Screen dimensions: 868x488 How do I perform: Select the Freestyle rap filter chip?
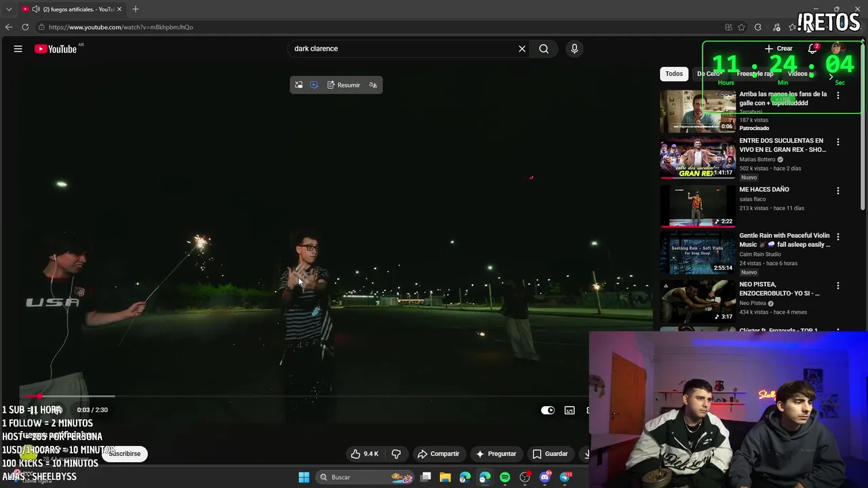coord(755,74)
